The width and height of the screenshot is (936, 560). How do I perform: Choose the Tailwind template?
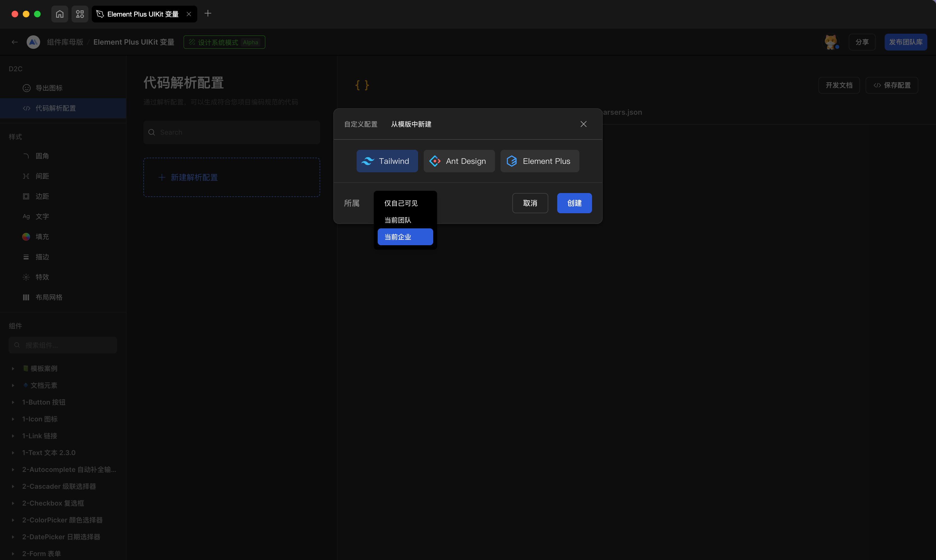click(x=387, y=161)
